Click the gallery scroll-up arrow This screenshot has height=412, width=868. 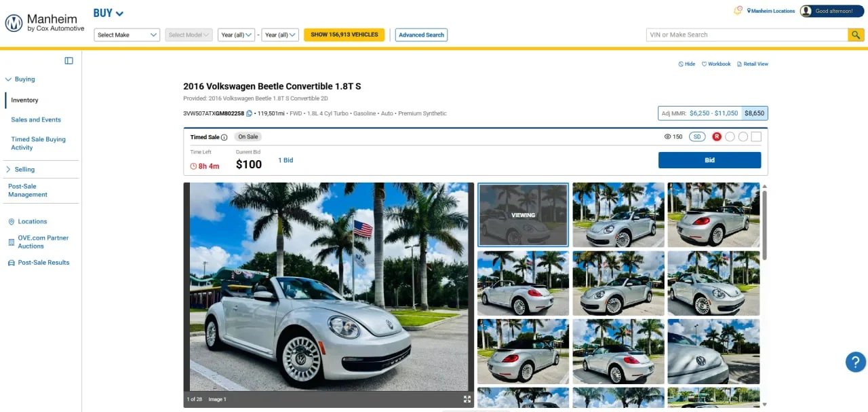click(x=765, y=186)
